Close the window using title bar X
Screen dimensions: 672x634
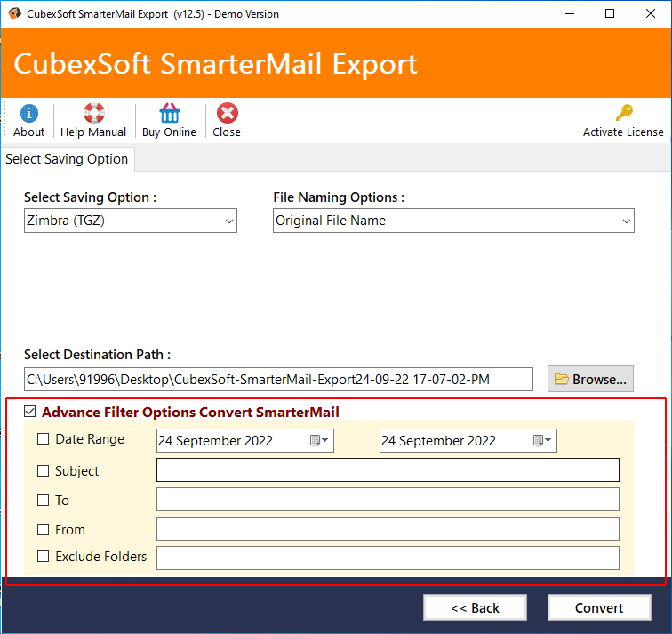pos(651,13)
